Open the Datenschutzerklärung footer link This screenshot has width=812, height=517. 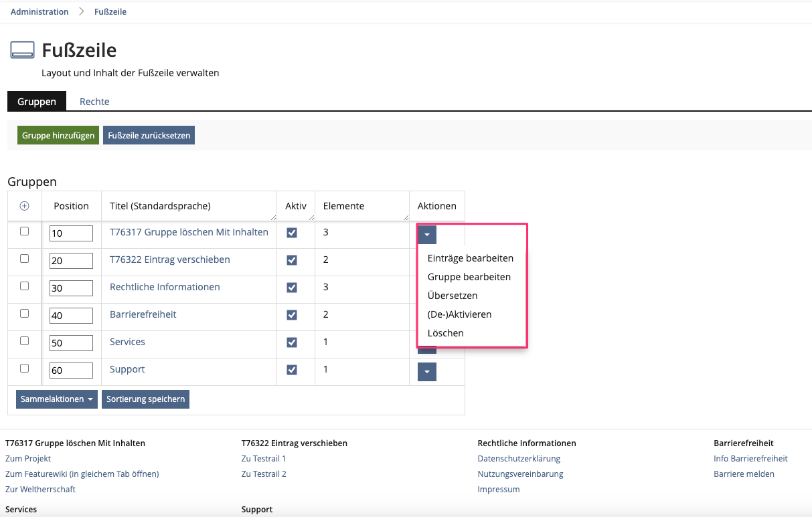coord(519,459)
